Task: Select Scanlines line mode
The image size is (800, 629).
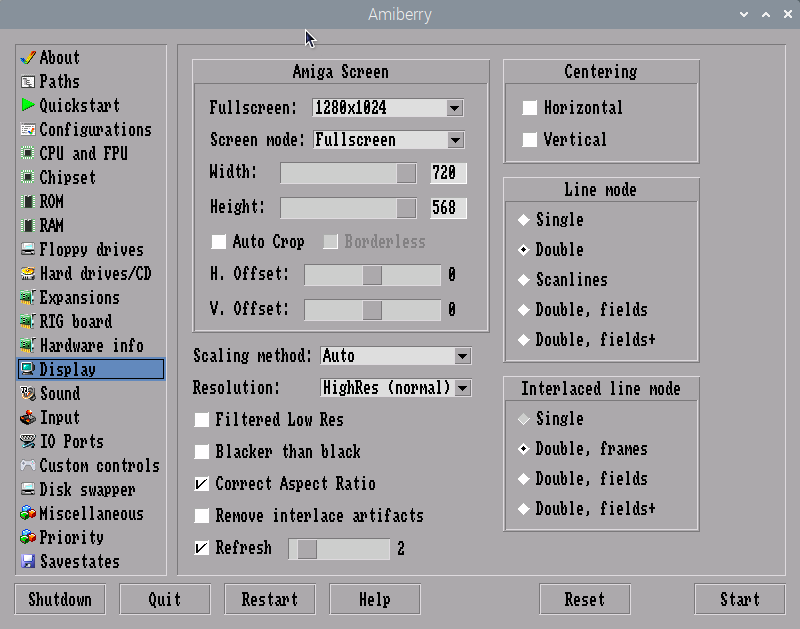Action: pyautogui.click(x=523, y=280)
